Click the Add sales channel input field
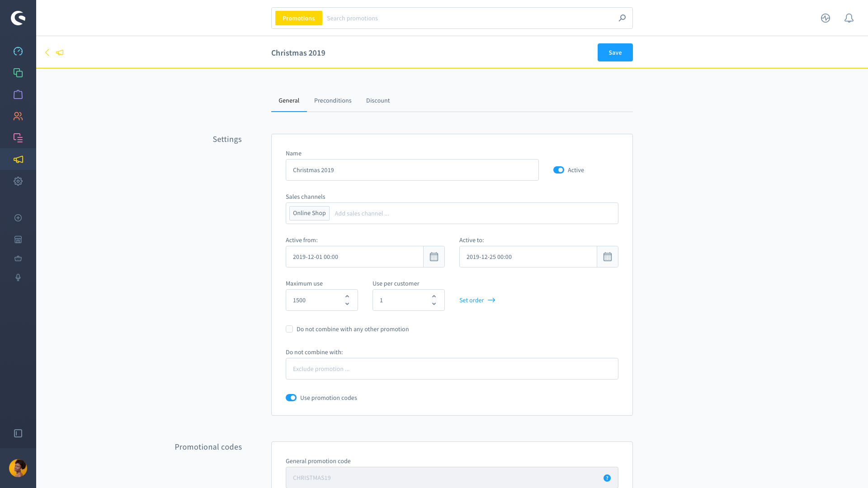 coord(361,213)
